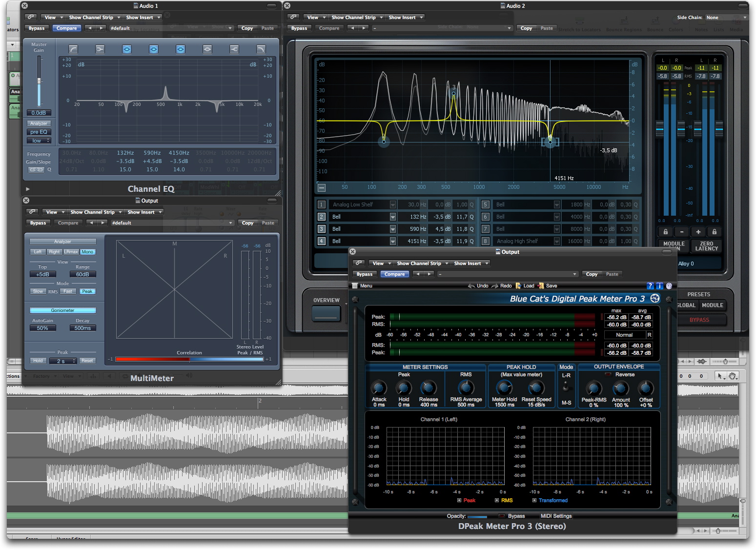Select Mono in MultiMeter analyzer
The height and width of the screenshot is (550, 756).
(88, 252)
